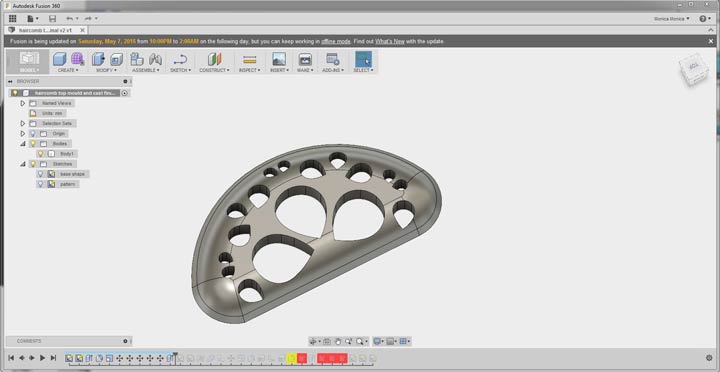Viewport: 720px width, 372px height.
Task: Toggle visibility bulb of Bodies folder
Action: tap(33, 144)
